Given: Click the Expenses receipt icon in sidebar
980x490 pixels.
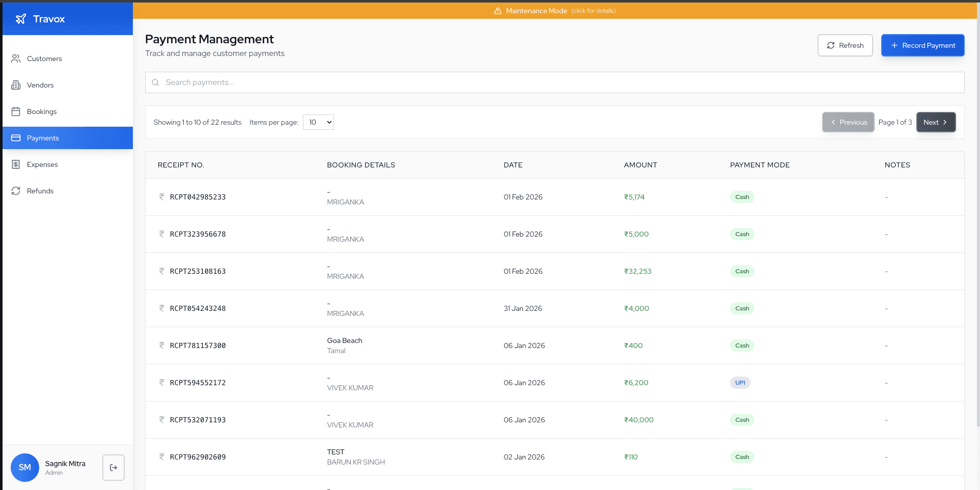Looking at the screenshot, I should pos(16,164).
